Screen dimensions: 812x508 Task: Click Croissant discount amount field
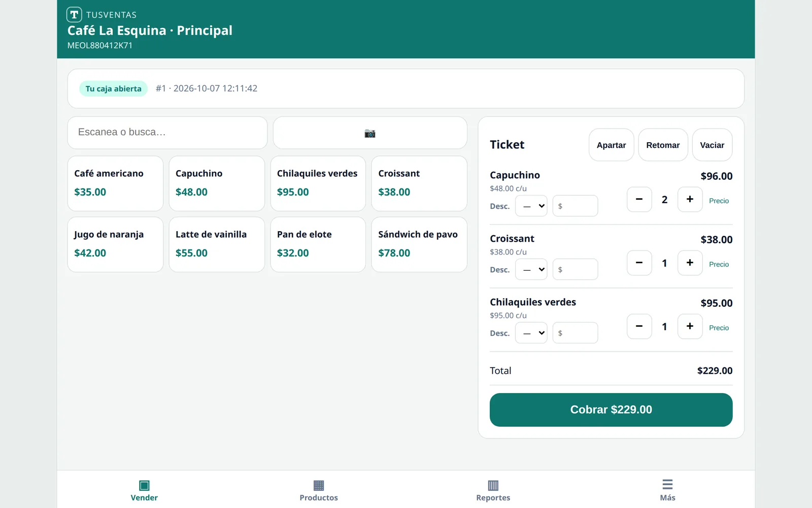[x=575, y=269]
